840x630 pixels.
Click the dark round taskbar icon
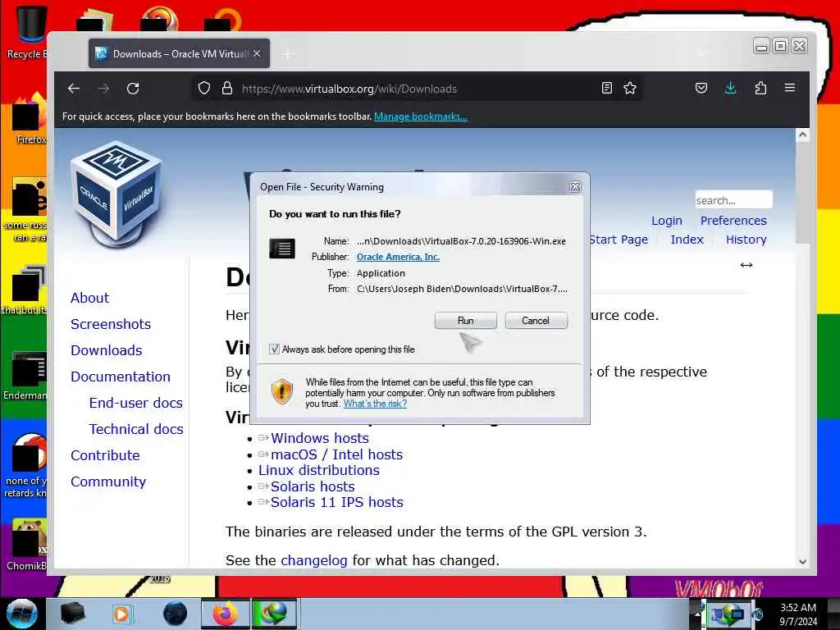coord(176,614)
